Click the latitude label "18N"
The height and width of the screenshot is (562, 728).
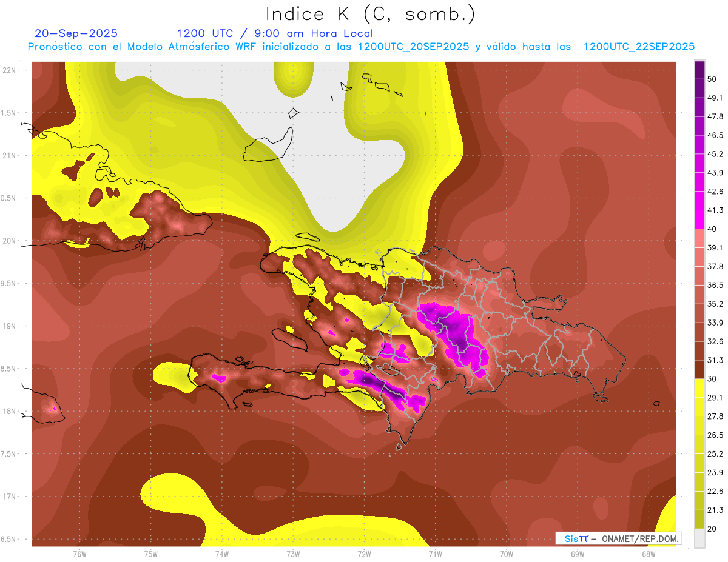pos(10,412)
